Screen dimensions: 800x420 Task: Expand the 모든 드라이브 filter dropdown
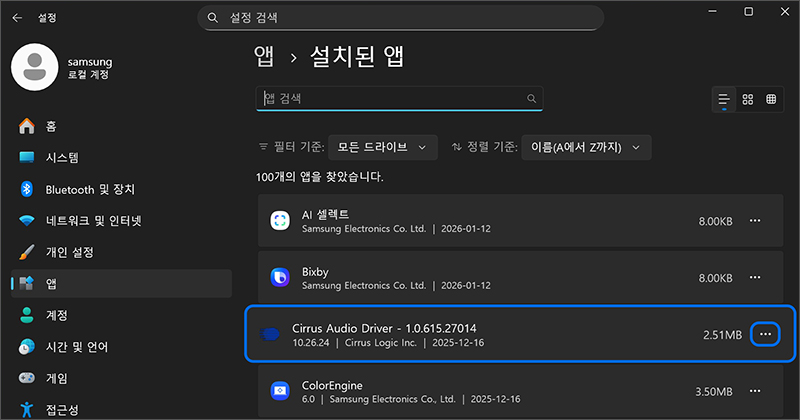(x=383, y=147)
